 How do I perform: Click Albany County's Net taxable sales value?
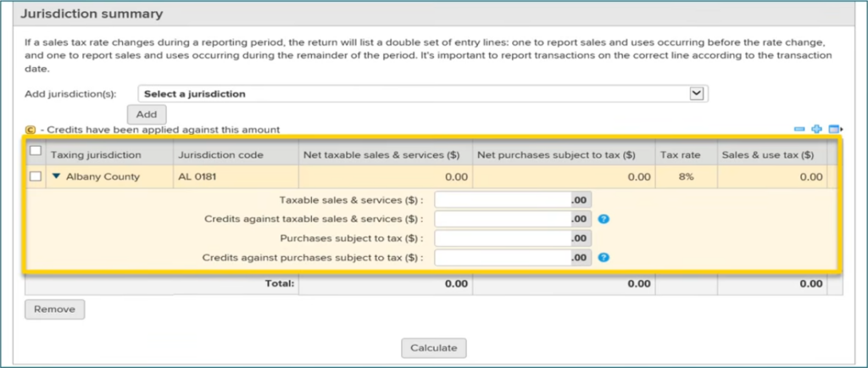456,177
